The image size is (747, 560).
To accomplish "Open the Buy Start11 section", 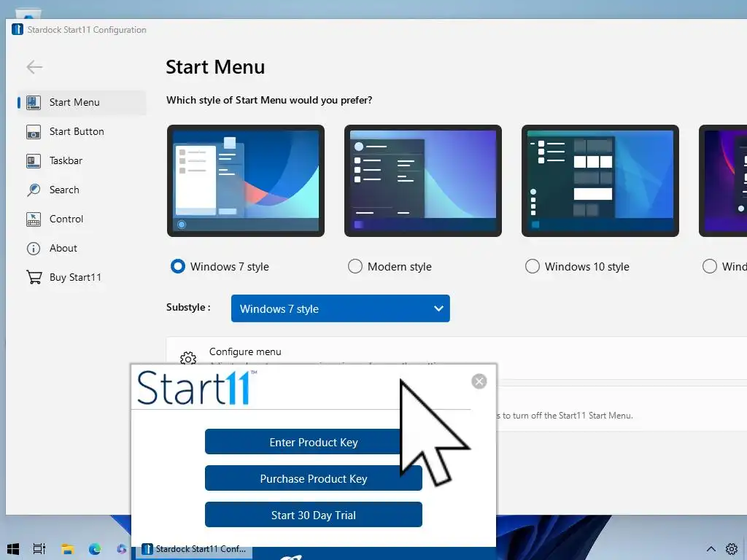I will coord(82,278).
